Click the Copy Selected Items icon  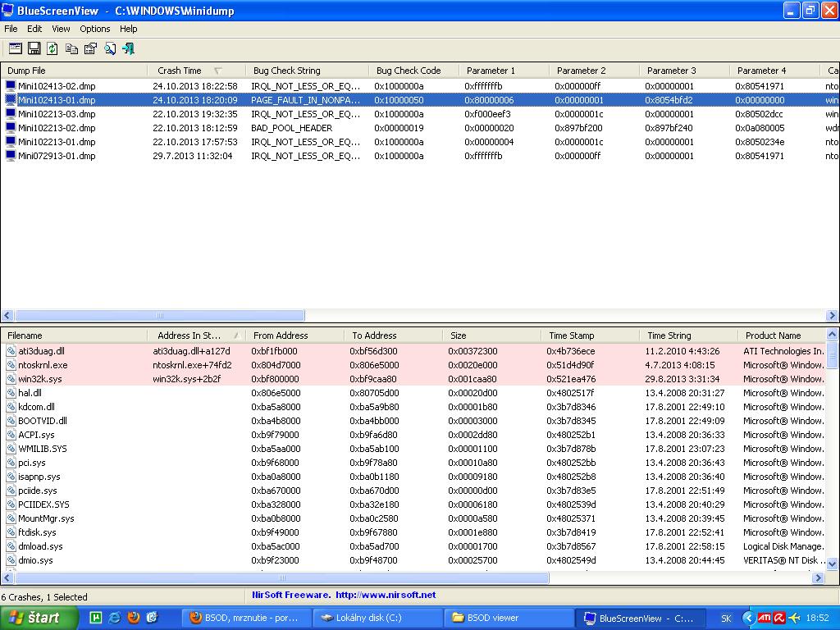coord(71,49)
